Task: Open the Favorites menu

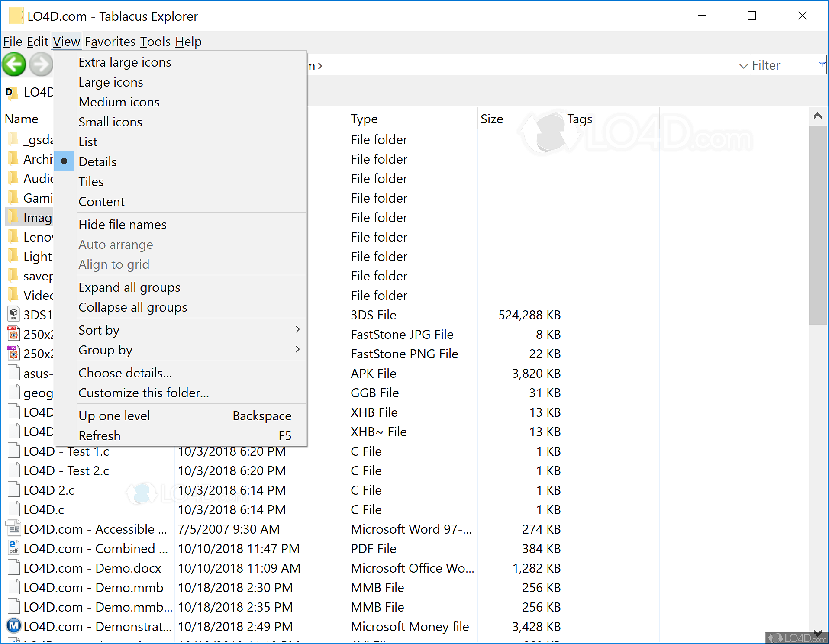Action: click(x=110, y=41)
